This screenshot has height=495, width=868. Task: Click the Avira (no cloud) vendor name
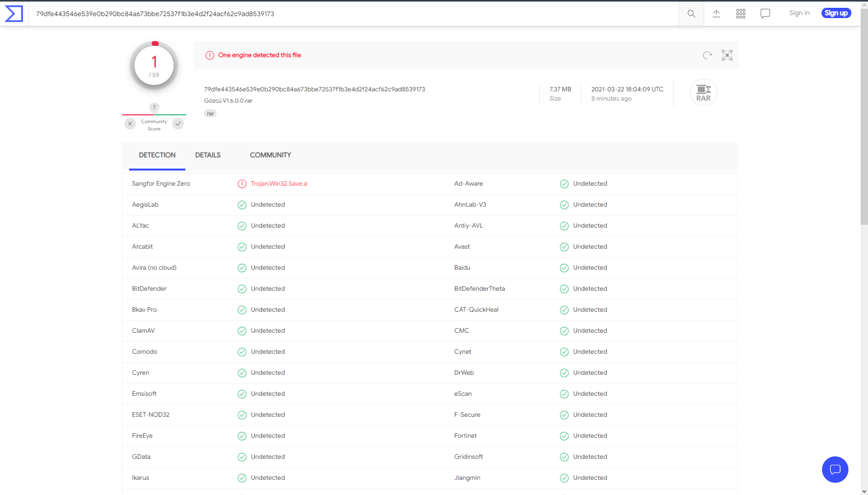[x=154, y=268]
